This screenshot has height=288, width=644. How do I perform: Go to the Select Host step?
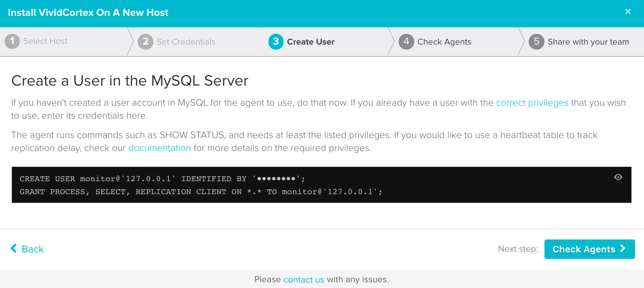coord(45,41)
